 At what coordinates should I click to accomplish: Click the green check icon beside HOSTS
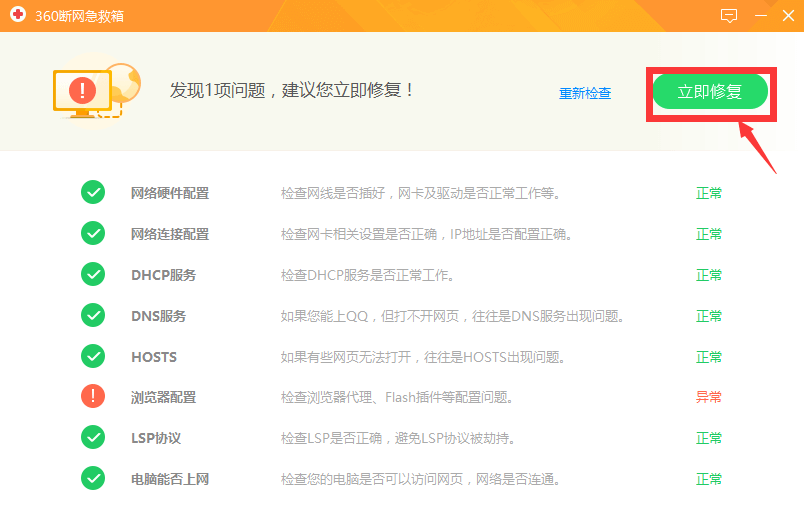93,356
